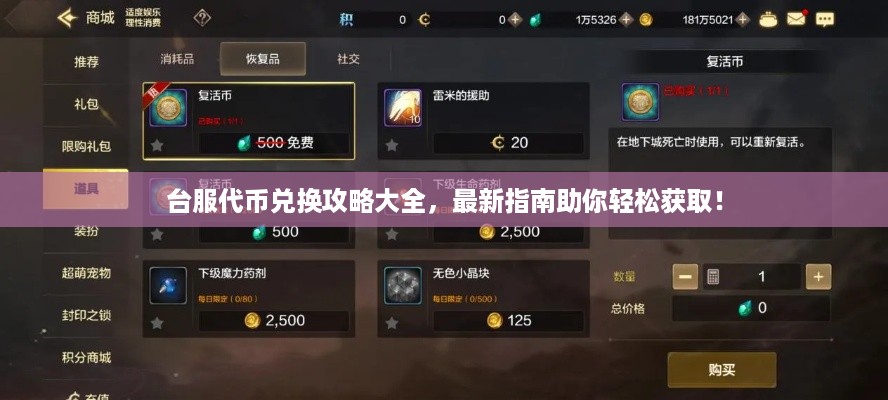Toggle favorite star on 无色小晶块
Viewport: 888px width, 400px height.
click(x=391, y=323)
